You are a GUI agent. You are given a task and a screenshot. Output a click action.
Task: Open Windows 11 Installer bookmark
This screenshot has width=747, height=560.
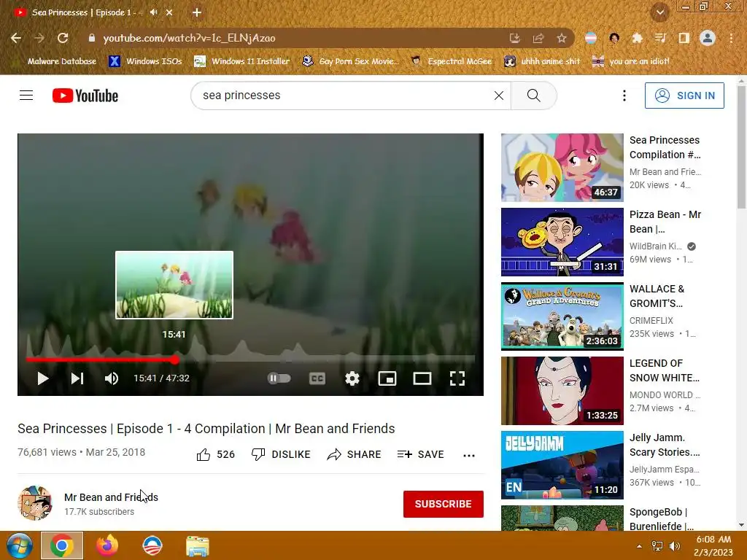coord(242,61)
